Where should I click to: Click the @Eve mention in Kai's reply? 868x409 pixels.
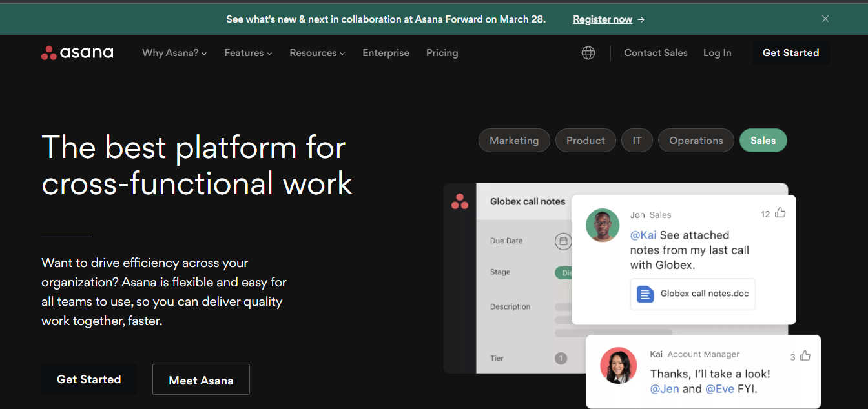(719, 388)
